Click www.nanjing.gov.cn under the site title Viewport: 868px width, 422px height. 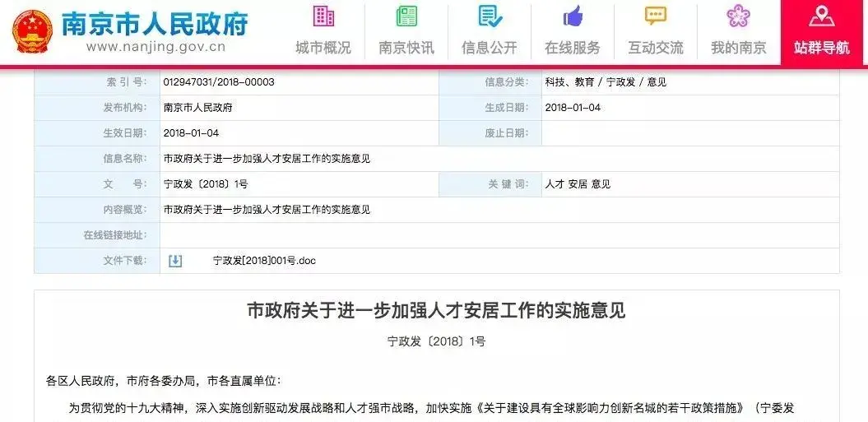coord(155,47)
